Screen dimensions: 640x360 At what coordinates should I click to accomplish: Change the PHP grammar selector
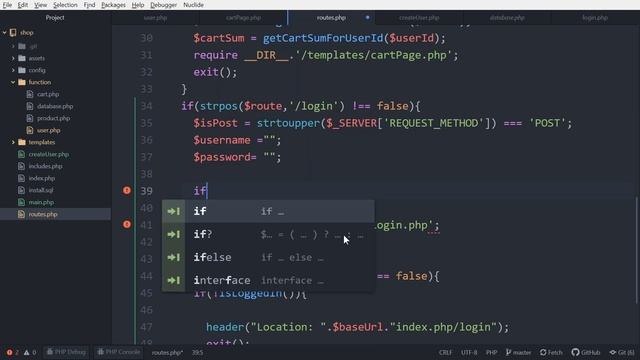[491, 352]
